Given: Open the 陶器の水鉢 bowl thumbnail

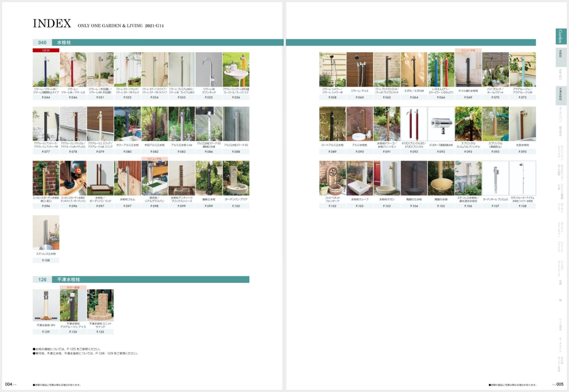Looking at the screenshot, I should 441,178.
